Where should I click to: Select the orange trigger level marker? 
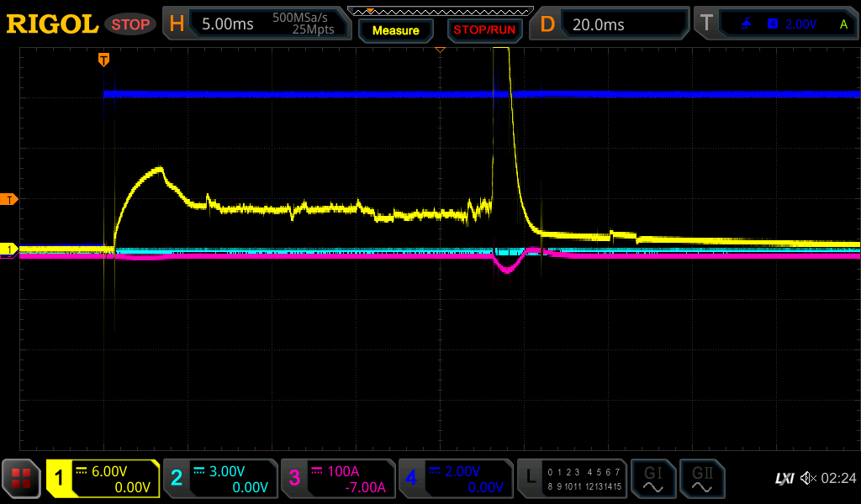(x=10, y=199)
